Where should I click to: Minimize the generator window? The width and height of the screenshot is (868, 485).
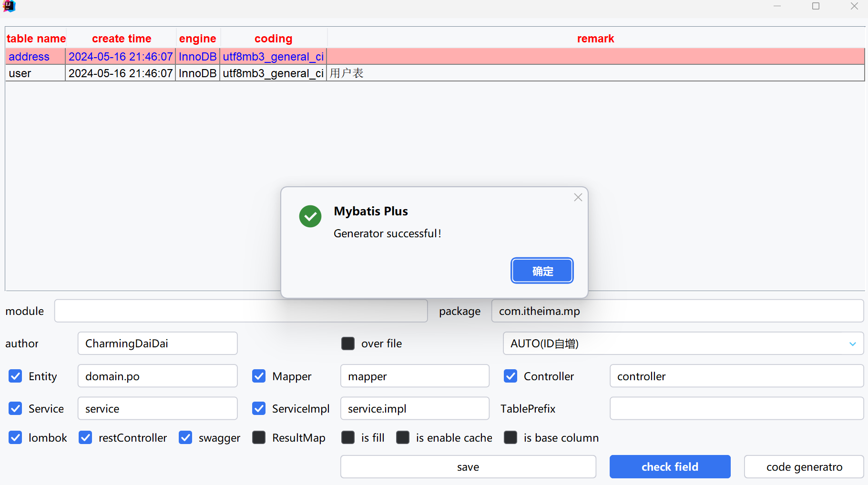coord(777,6)
